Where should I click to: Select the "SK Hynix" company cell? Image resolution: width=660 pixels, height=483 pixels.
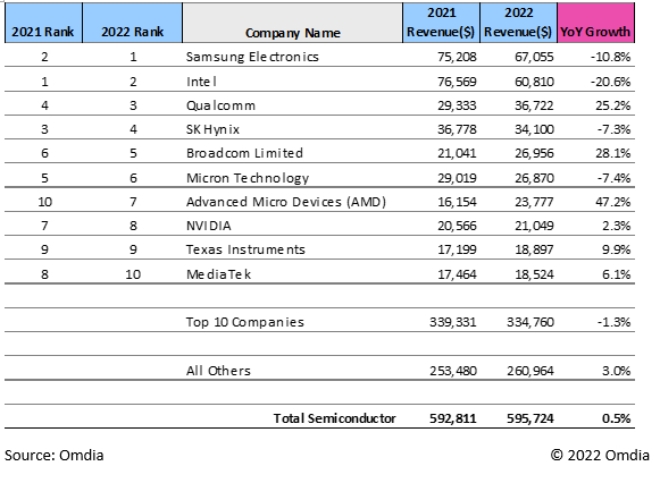(213, 129)
